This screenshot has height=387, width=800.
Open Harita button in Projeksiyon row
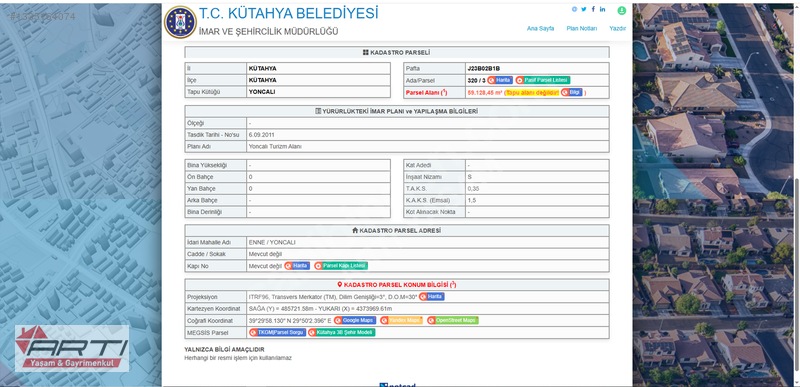pyautogui.click(x=432, y=297)
